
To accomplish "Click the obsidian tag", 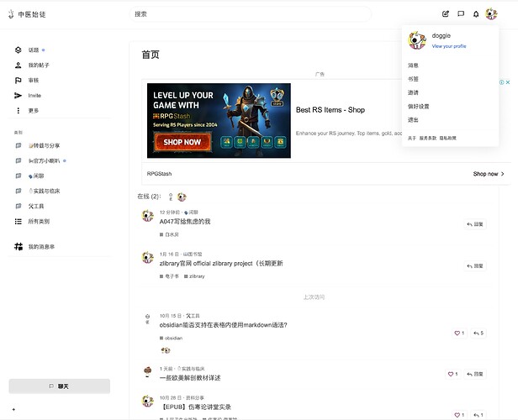I will click(x=172, y=339).
